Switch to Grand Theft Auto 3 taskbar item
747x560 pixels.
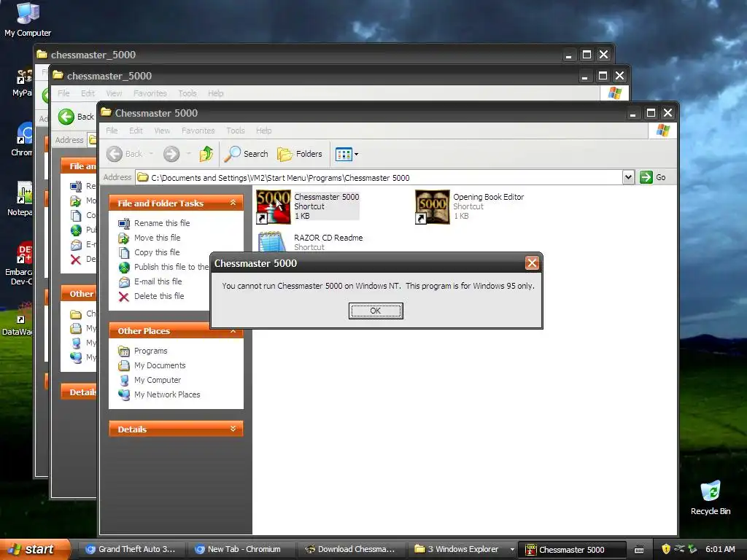pos(130,550)
